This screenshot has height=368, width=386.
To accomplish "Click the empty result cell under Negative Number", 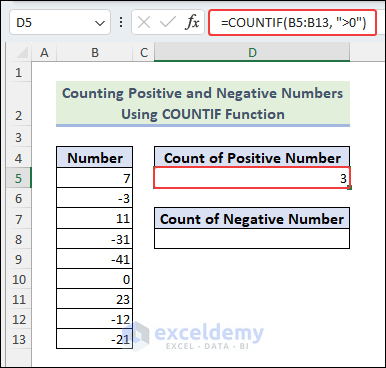I will [x=252, y=239].
